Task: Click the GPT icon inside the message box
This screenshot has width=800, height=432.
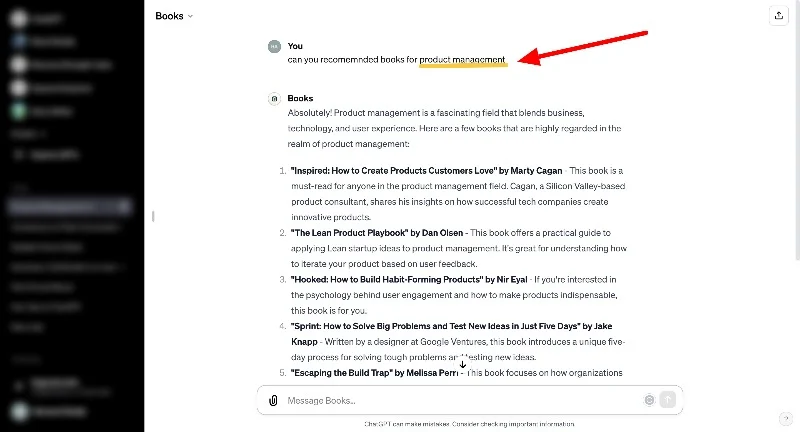Action: coord(649,400)
